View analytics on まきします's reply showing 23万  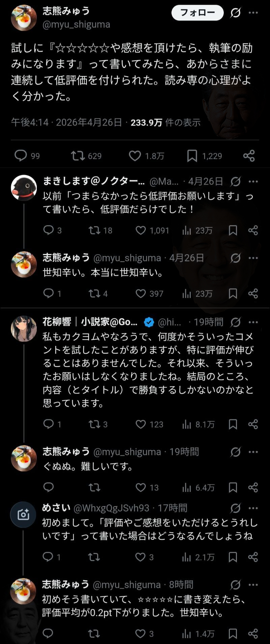click(187, 230)
